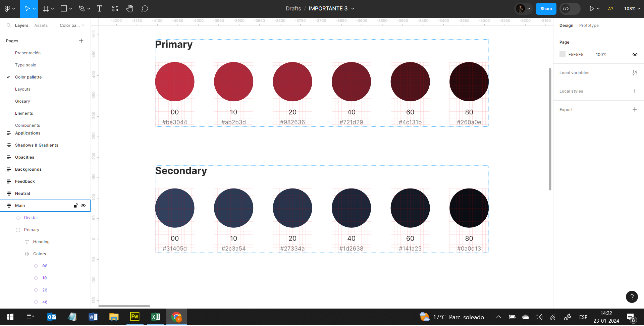The width and height of the screenshot is (644, 326).
Task: Toggle page background color visibility
Action: [635, 55]
